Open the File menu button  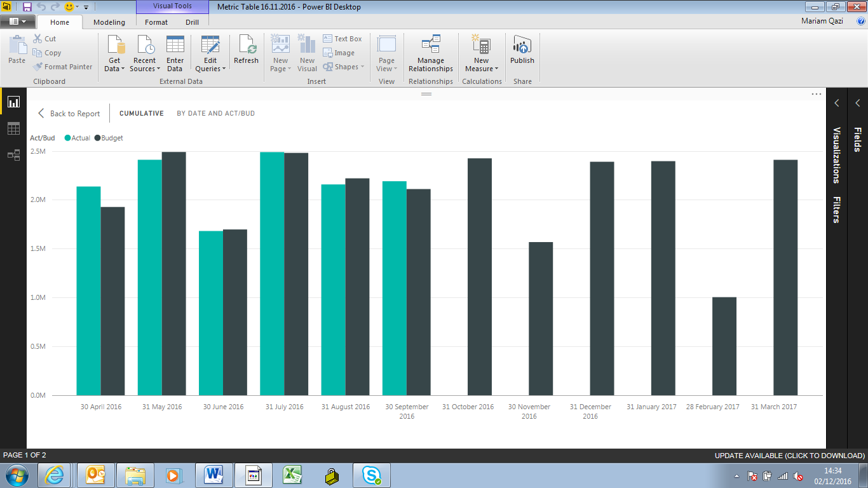(x=18, y=22)
